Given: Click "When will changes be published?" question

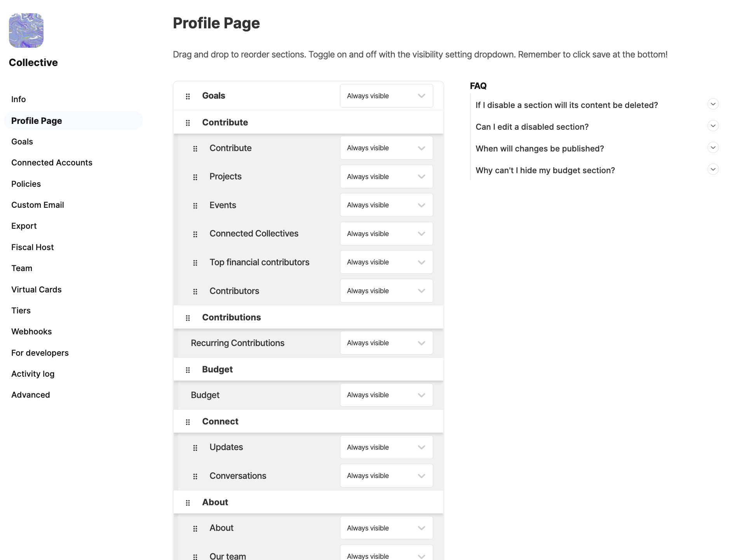Looking at the screenshot, I should 540,149.
